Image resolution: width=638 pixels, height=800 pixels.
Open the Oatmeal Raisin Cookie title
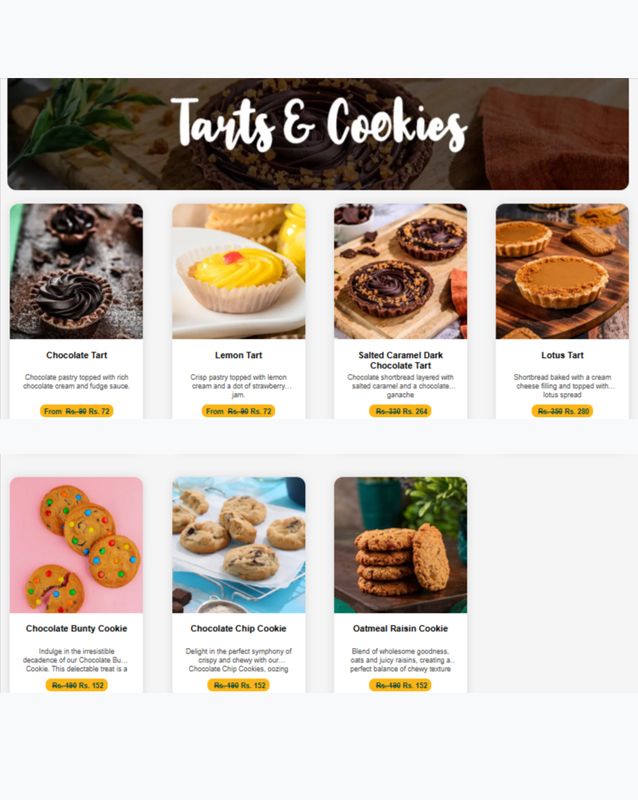[400, 629]
